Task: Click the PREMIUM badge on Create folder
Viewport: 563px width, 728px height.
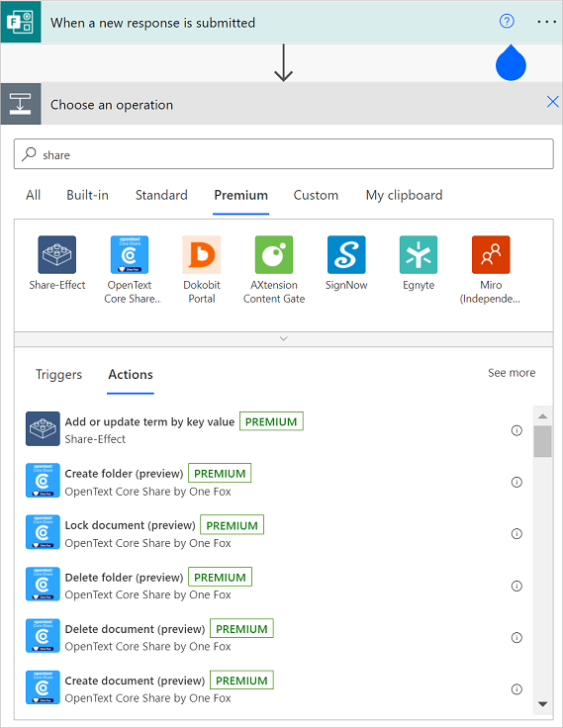Action: (x=220, y=473)
